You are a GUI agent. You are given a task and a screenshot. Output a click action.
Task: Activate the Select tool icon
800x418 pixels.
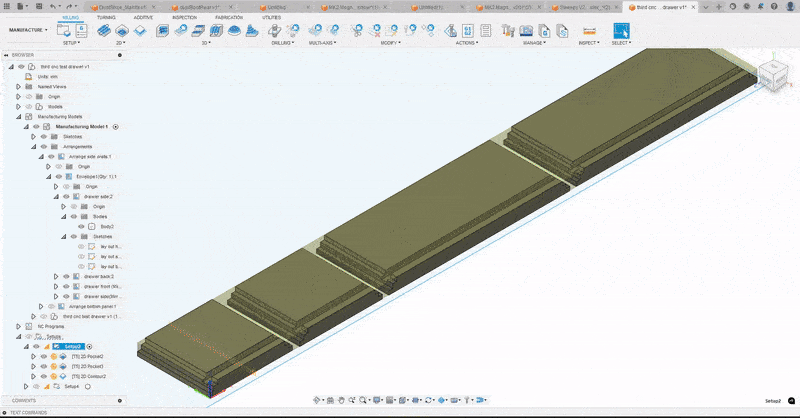click(x=621, y=31)
